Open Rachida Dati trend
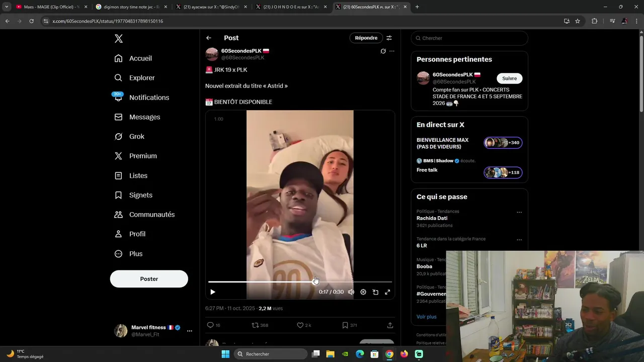Viewport: 644px width, 362px height. pos(432,218)
